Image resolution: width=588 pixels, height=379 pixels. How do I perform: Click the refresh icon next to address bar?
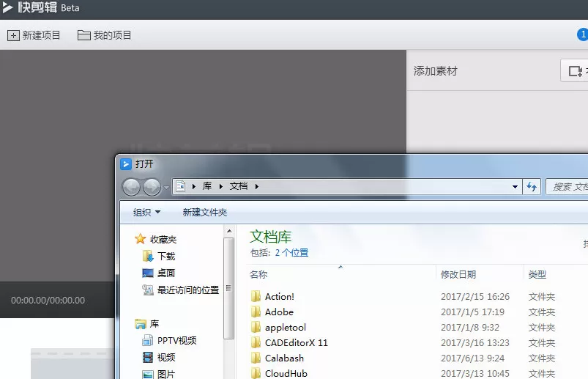click(x=532, y=186)
